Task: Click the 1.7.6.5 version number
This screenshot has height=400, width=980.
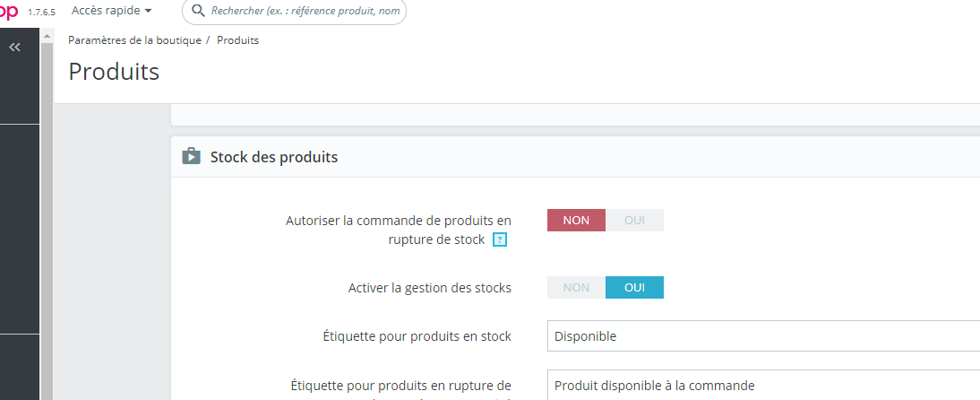Action: (x=41, y=12)
